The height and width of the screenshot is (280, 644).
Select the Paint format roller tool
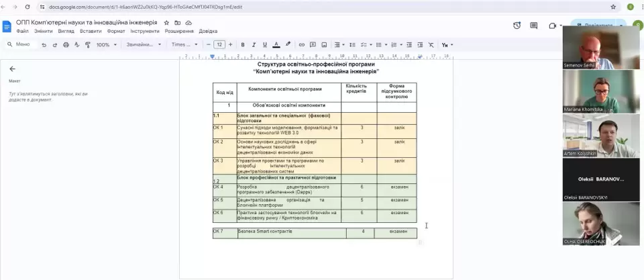[87, 45]
